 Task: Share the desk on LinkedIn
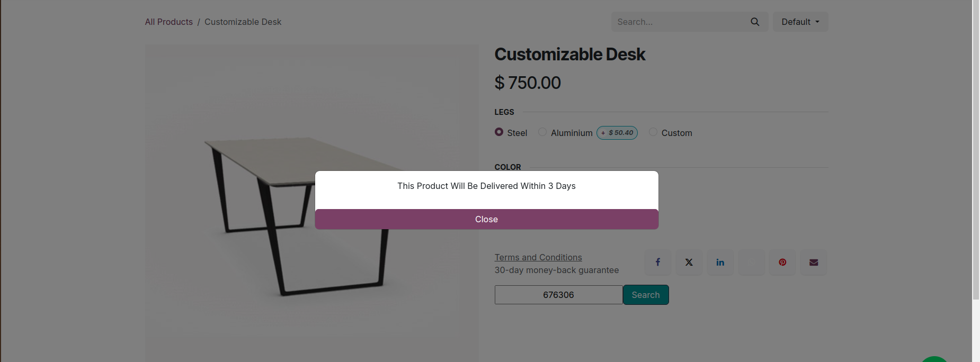pos(720,263)
